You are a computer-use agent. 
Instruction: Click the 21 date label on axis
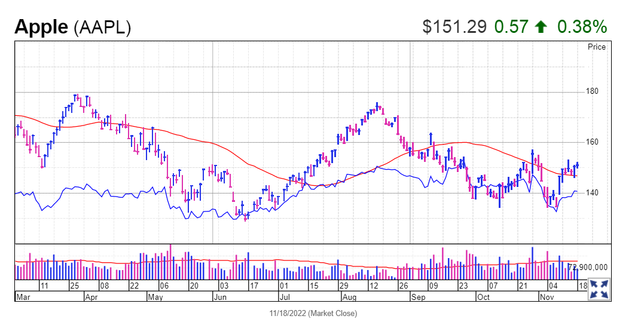point(523,286)
